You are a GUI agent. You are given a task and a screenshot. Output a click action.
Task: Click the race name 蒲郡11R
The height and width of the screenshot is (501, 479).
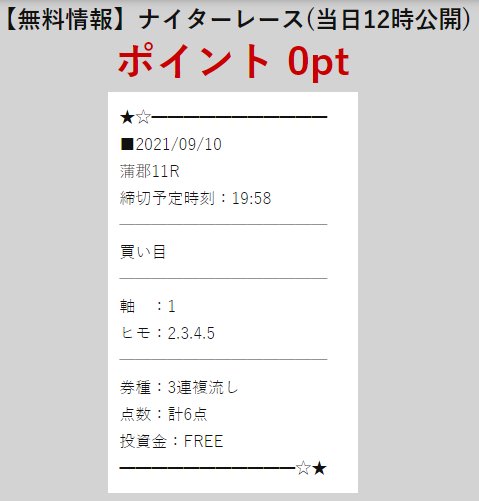click(150, 171)
